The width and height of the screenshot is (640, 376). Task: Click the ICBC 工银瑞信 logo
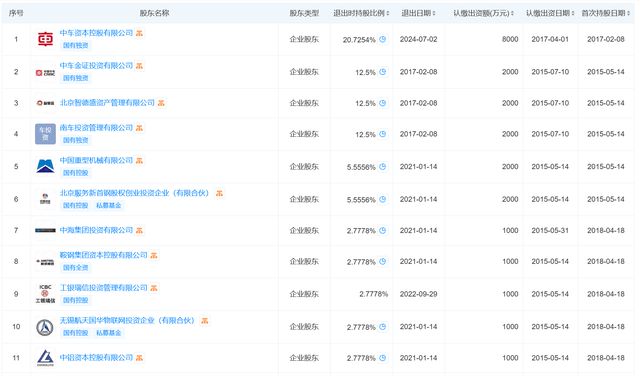pyautogui.click(x=45, y=294)
